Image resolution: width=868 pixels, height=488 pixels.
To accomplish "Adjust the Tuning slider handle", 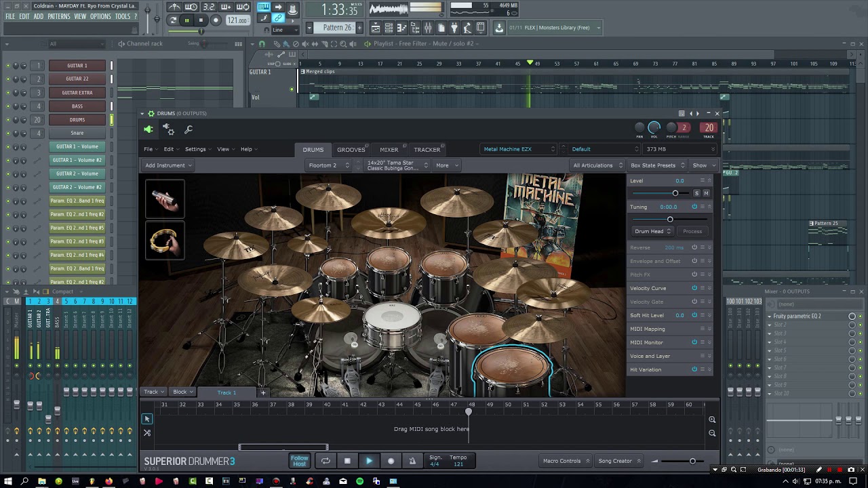I will pyautogui.click(x=670, y=220).
